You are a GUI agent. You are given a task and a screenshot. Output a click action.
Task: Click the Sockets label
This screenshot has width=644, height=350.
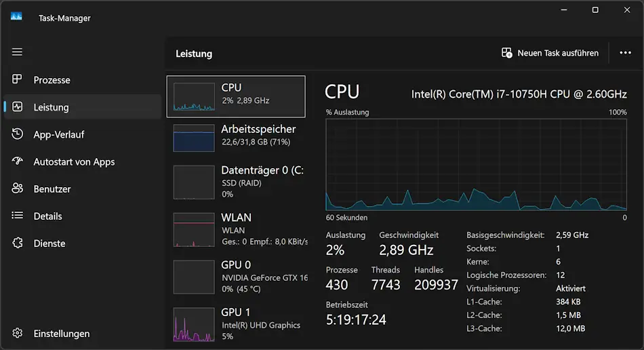(481, 248)
